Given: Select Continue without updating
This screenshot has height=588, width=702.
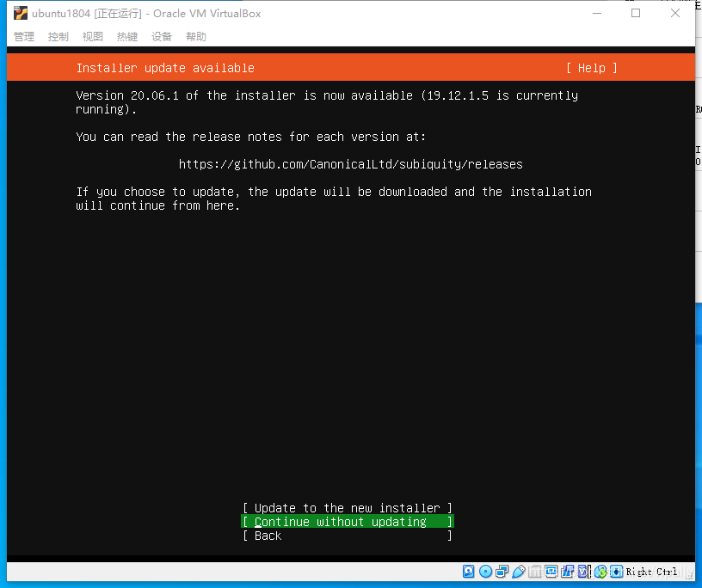Looking at the screenshot, I should coord(348,522).
